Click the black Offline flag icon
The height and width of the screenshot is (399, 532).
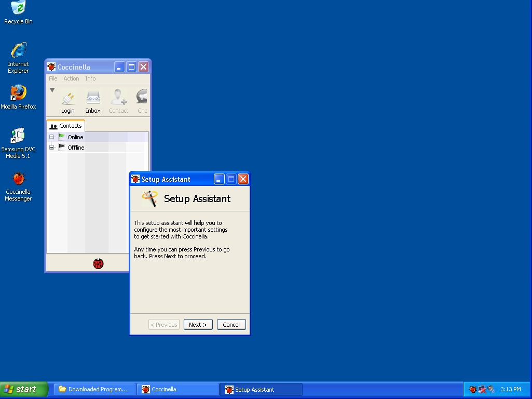[x=62, y=147]
